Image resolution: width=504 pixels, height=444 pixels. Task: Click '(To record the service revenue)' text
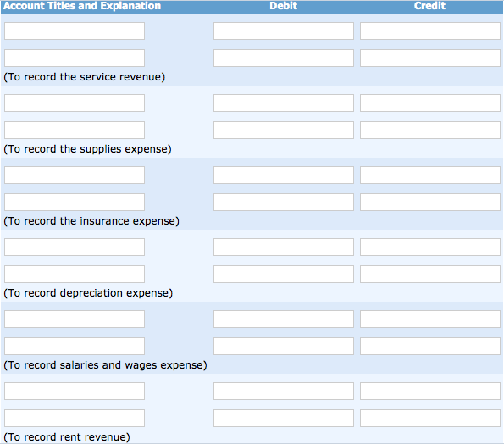pyautogui.click(x=84, y=77)
